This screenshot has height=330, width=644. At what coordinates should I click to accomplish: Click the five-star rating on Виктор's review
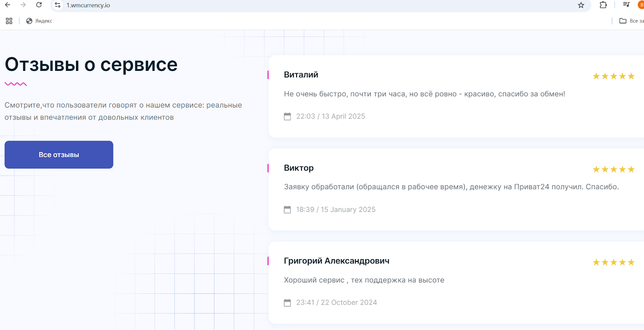click(x=613, y=169)
